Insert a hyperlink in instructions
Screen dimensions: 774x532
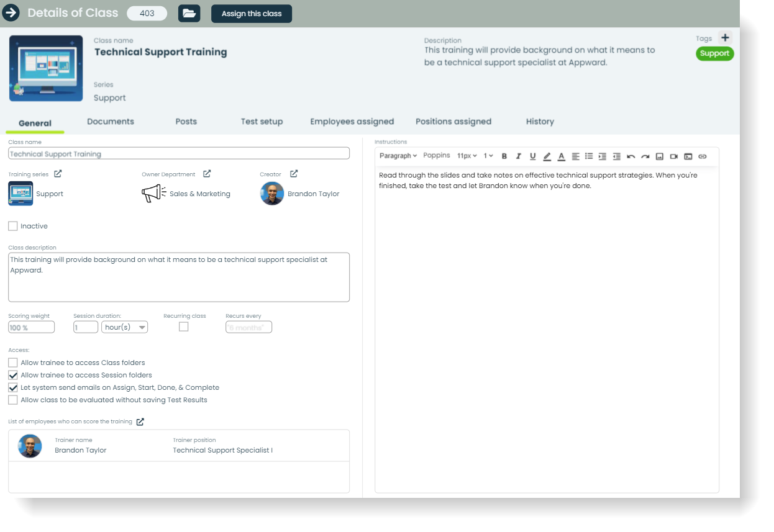703,156
